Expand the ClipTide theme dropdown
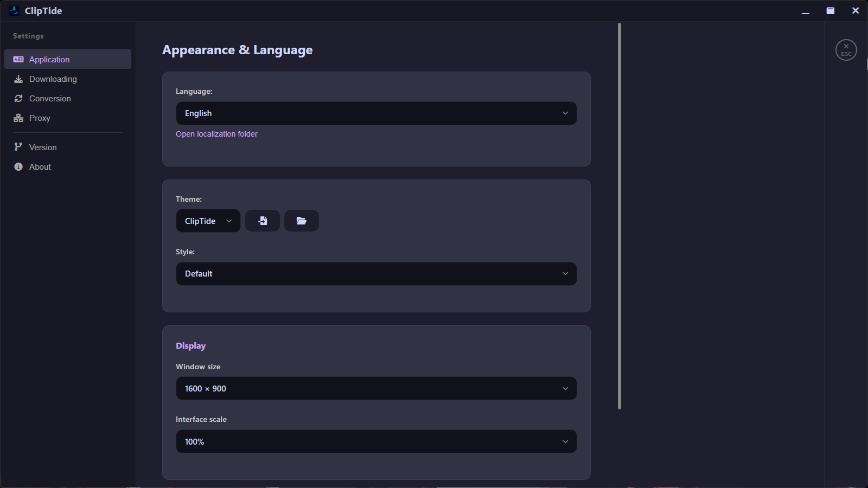 pos(208,221)
